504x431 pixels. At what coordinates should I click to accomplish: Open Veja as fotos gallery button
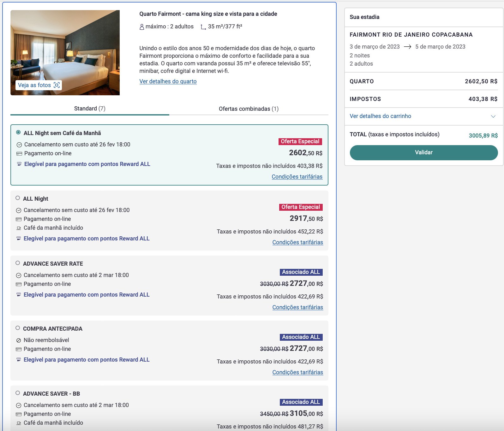coord(39,85)
